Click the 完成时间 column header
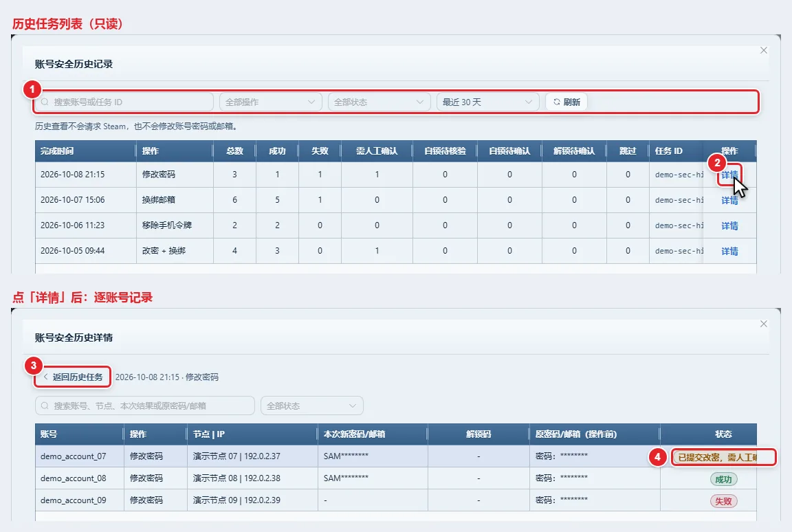The height and width of the screenshot is (532, 792). click(85, 151)
